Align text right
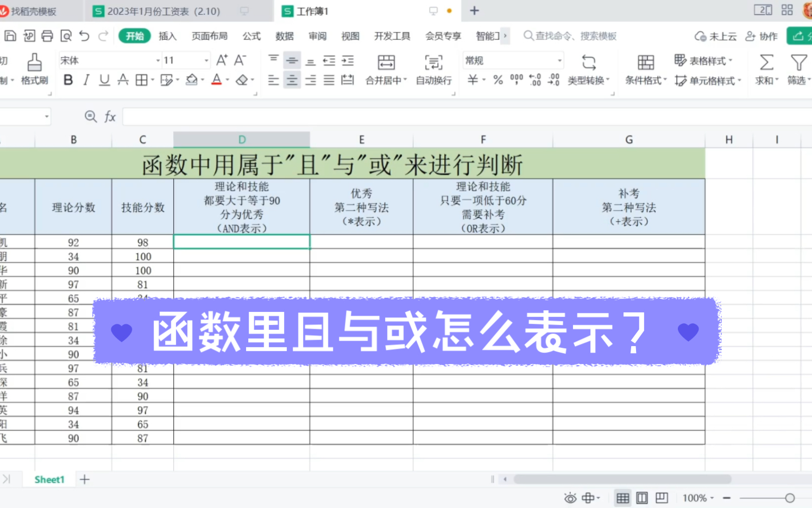 coord(310,80)
